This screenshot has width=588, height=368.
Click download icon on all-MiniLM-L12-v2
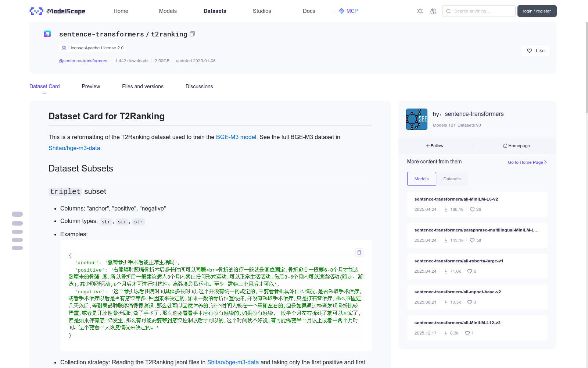446,333
